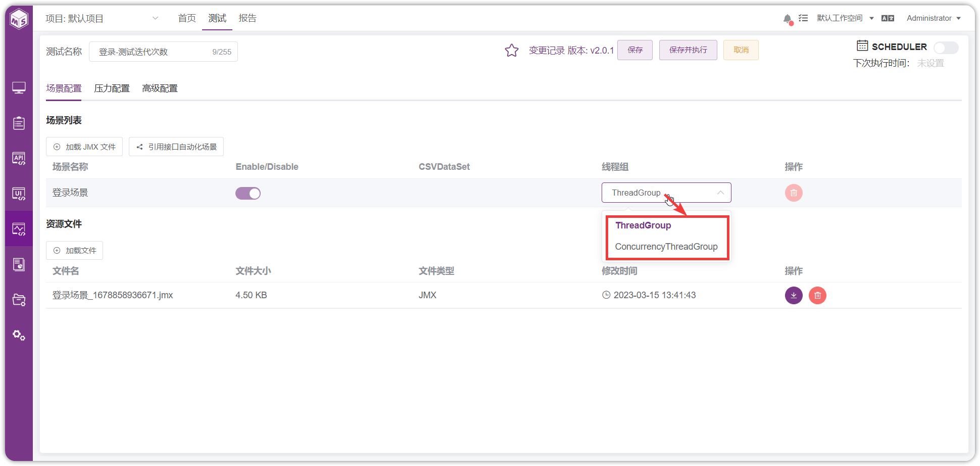Delete 登录场景_1678858936671.jmx file
This screenshot has height=466, width=980.
[x=817, y=295]
